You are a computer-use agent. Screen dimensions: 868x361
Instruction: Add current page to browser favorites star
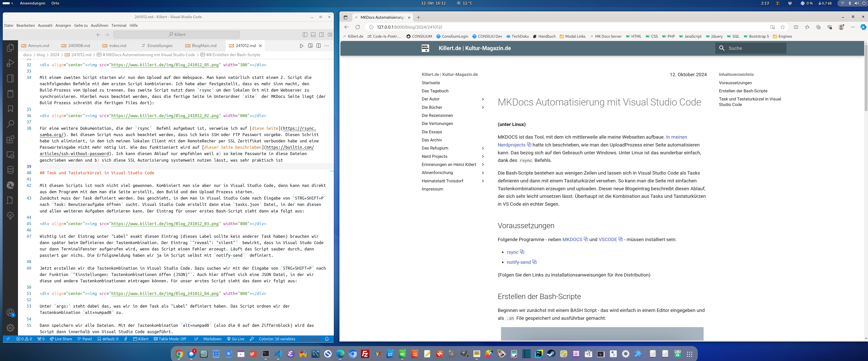(783, 27)
